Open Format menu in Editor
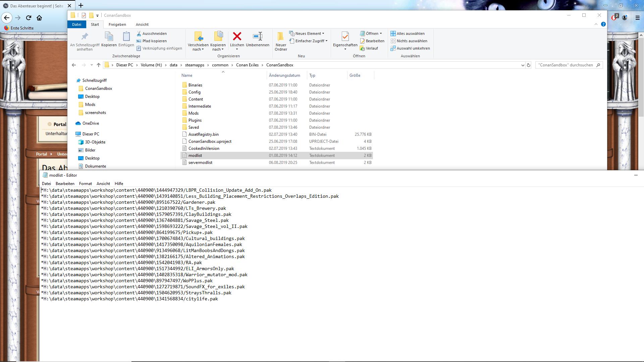Viewport: 644px width, 362px height. coord(85,184)
